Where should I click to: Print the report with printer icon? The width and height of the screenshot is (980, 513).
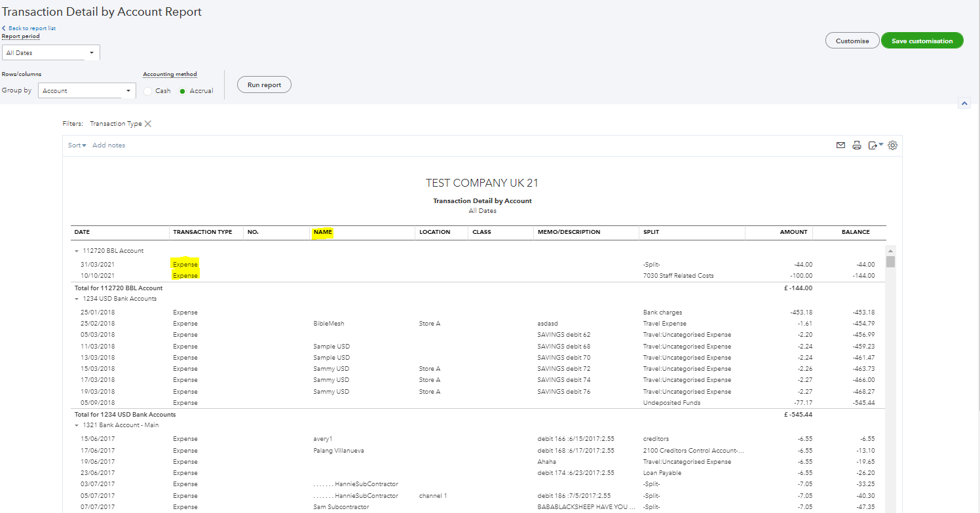856,145
